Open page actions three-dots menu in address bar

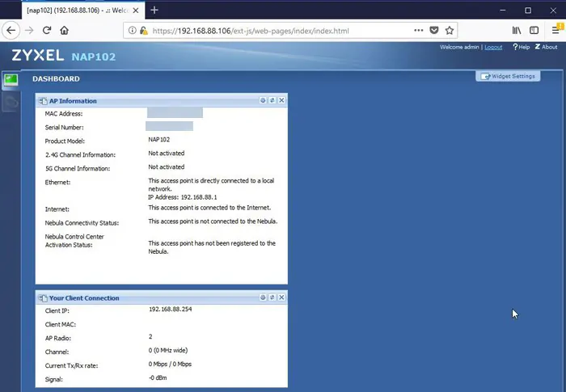(418, 30)
